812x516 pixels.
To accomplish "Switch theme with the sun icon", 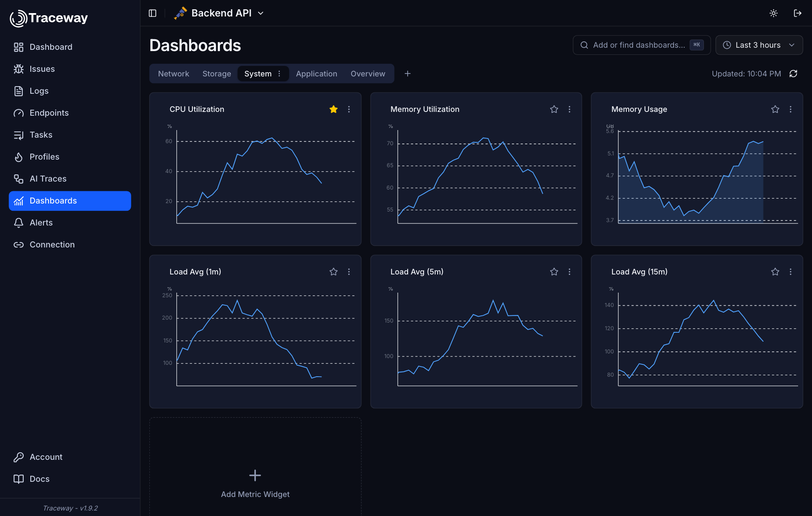I will [x=773, y=13].
